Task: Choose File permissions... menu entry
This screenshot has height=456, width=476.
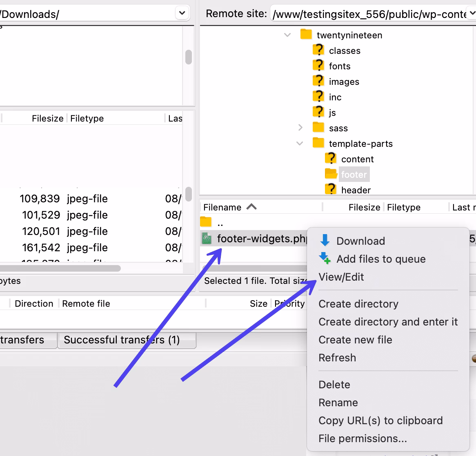Action: point(363,438)
